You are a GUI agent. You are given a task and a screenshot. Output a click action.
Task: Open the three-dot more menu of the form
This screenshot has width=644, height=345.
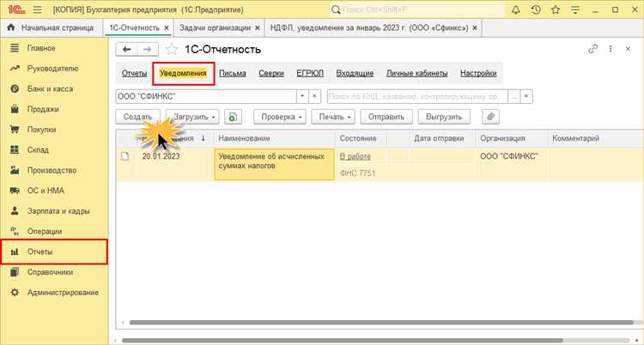click(x=611, y=49)
